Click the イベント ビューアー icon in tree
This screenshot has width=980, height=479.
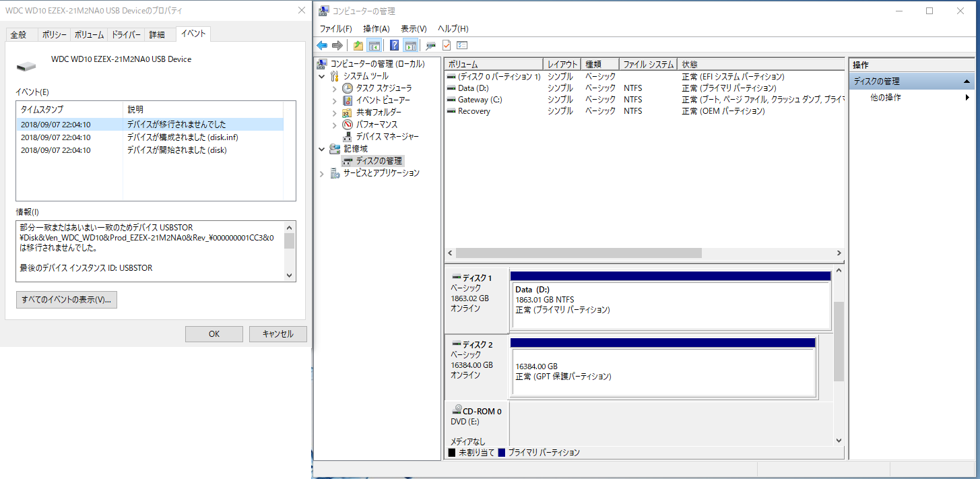348,100
